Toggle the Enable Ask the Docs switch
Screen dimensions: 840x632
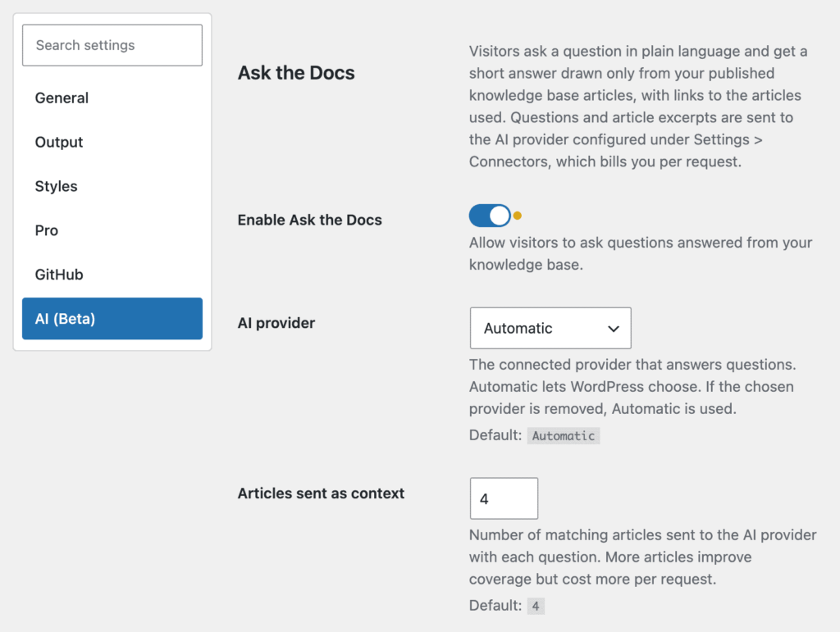490,216
